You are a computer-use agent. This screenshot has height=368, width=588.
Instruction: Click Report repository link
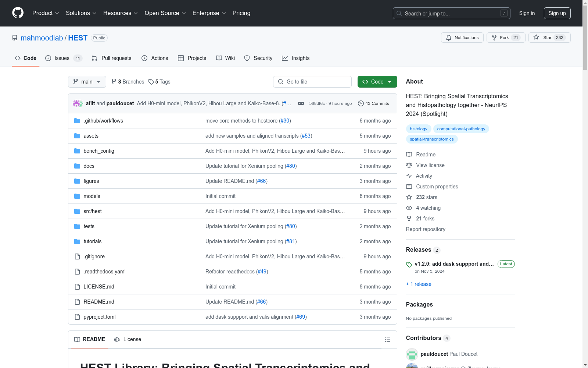(x=426, y=229)
